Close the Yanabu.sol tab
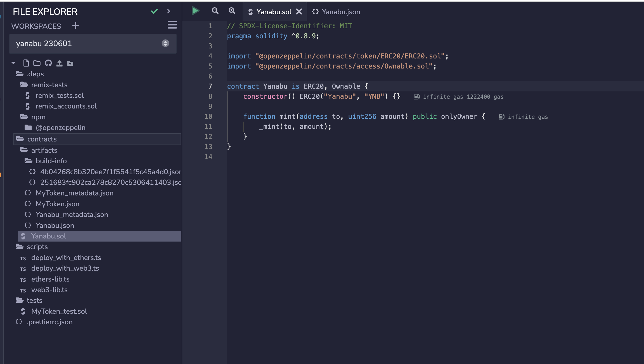This screenshot has height=364, width=644. point(299,12)
